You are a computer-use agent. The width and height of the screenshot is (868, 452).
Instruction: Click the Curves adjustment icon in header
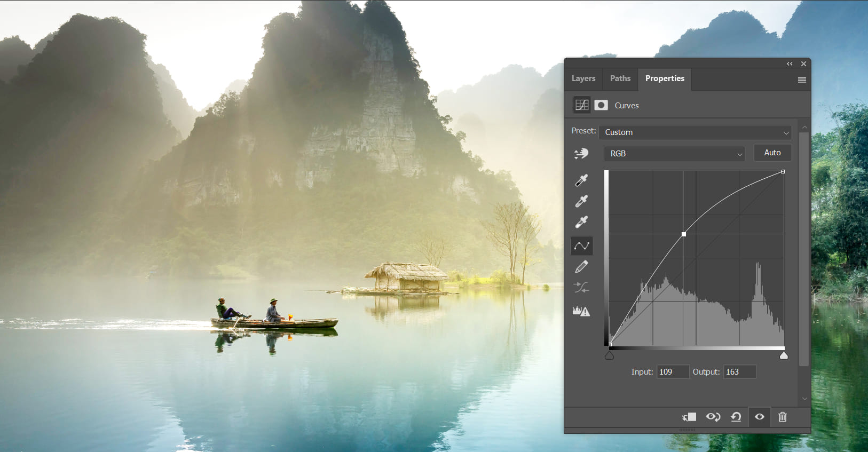click(x=582, y=105)
